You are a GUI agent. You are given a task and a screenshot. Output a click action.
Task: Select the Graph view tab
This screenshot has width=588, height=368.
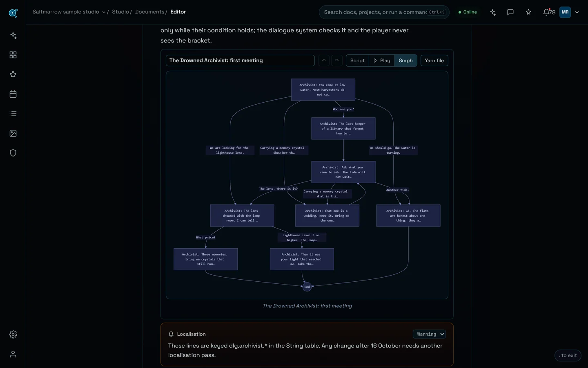[x=405, y=61]
